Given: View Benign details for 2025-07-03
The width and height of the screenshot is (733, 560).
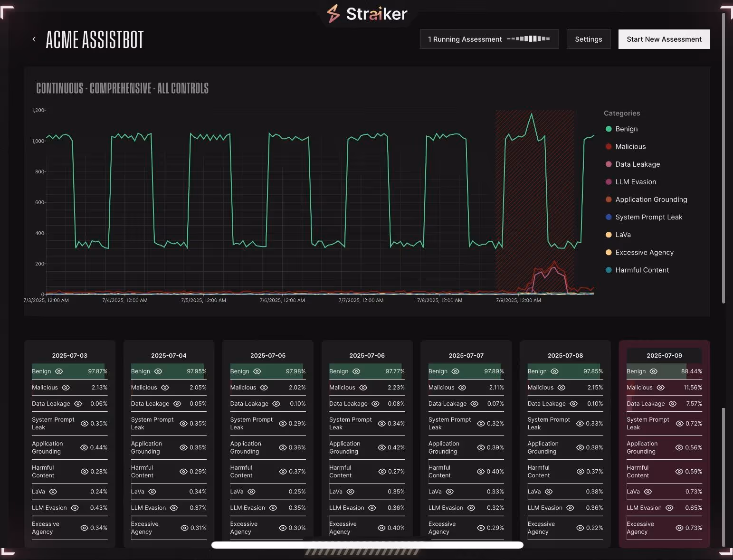Looking at the screenshot, I should pyautogui.click(x=59, y=371).
